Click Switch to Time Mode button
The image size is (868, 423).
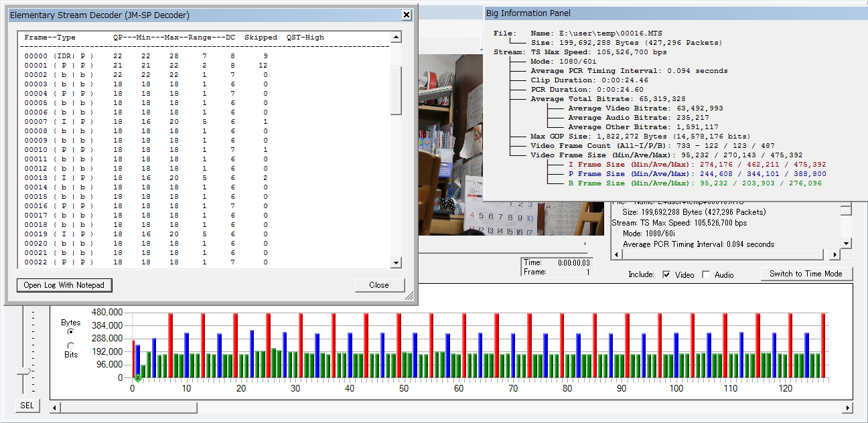pos(806,274)
